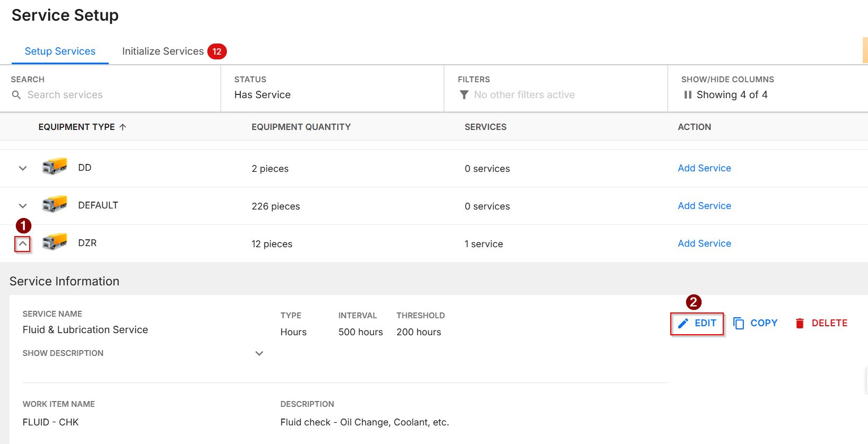The width and height of the screenshot is (868, 444).
Task: Click the Hours type value
Action: pyautogui.click(x=293, y=332)
